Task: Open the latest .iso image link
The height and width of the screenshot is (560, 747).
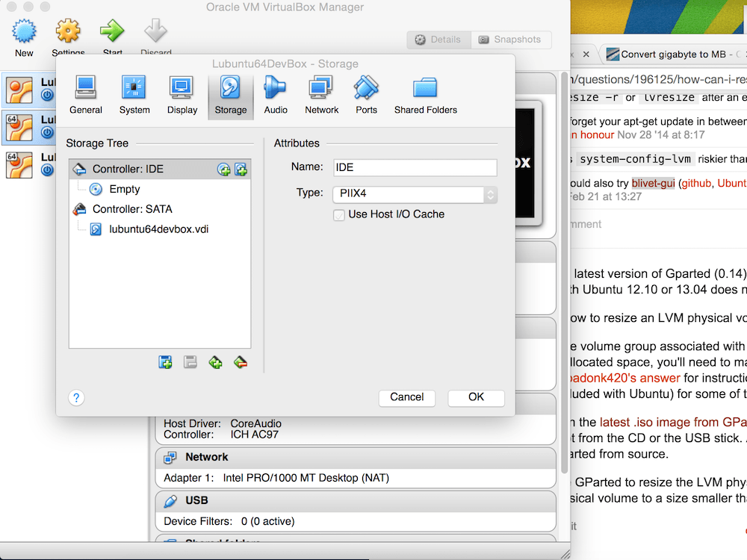Action: [673, 423]
